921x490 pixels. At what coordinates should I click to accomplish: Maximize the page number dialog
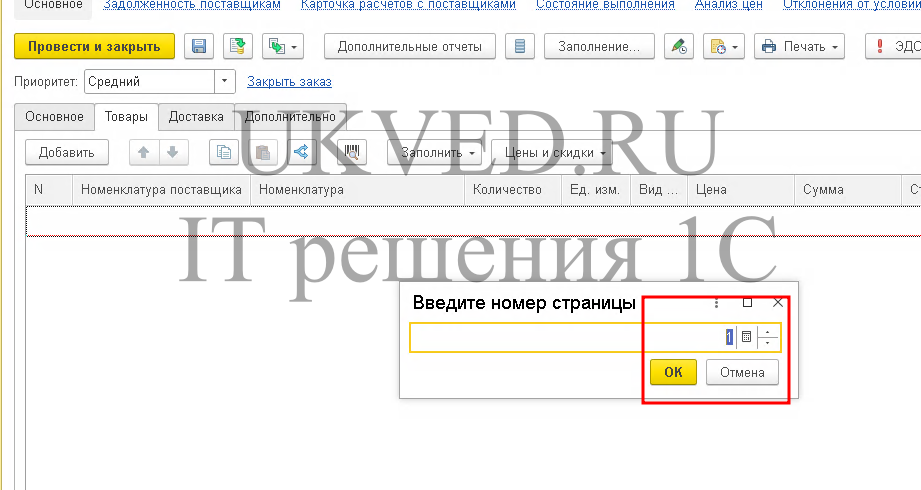(747, 303)
